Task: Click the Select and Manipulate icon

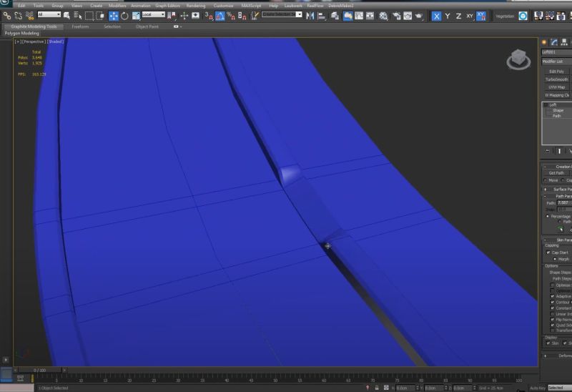Action: click(x=184, y=16)
